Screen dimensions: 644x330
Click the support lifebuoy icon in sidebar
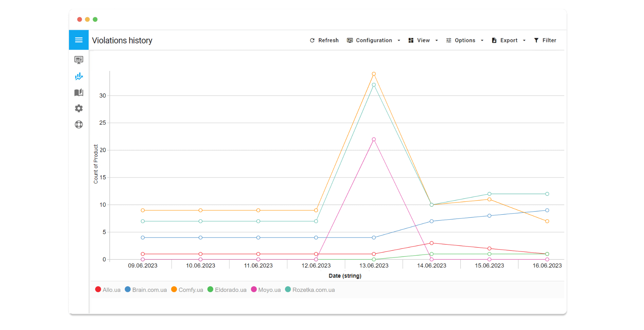pos(79,125)
